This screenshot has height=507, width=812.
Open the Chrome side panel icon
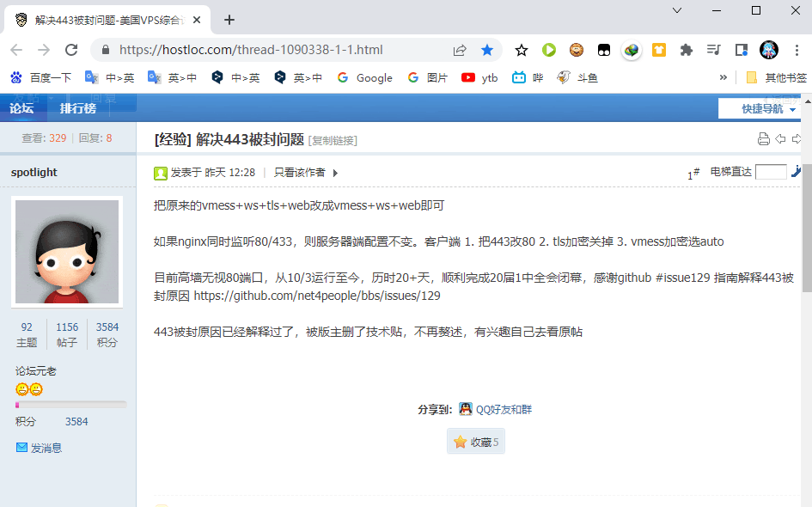coord(741,50)
